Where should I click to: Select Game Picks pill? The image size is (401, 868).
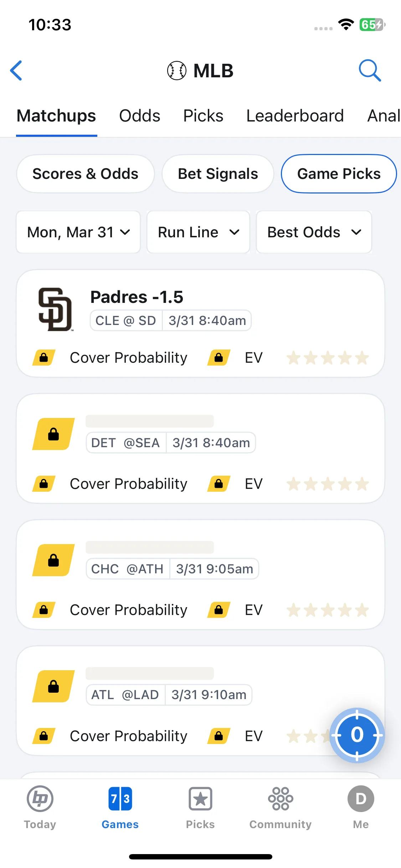339,174
